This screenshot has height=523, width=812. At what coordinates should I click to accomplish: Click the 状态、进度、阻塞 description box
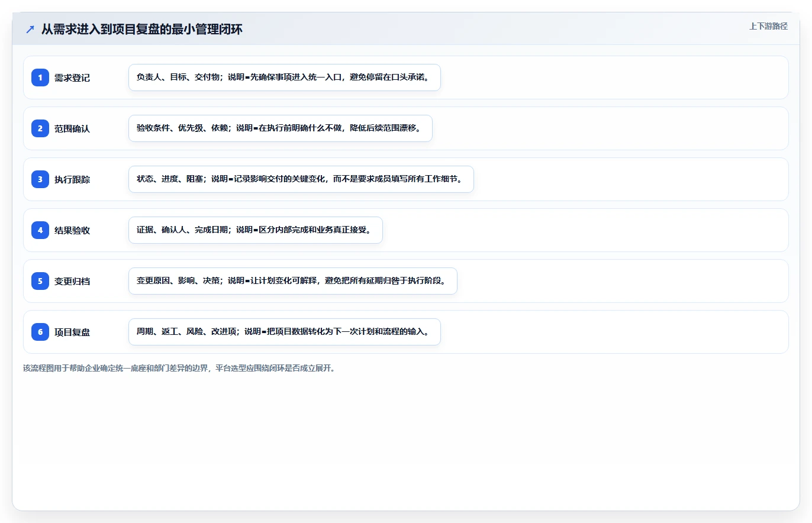click(301, 179)
